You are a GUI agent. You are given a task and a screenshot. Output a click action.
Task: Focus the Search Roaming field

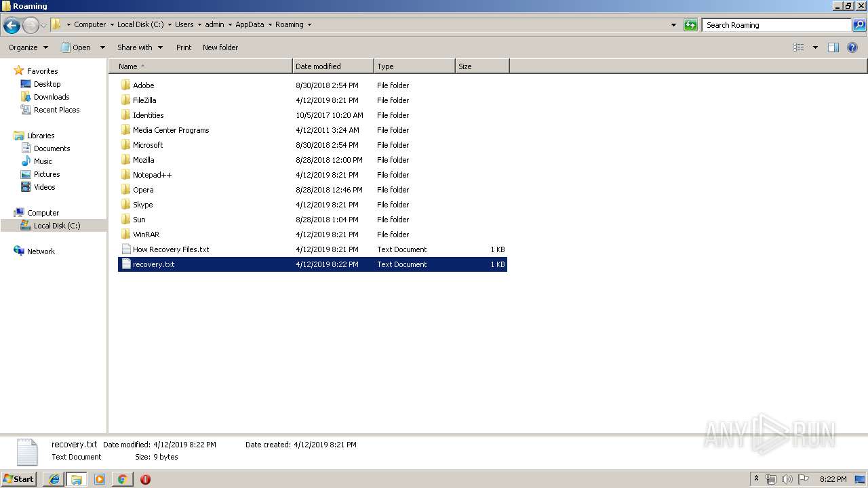(776, 25)
